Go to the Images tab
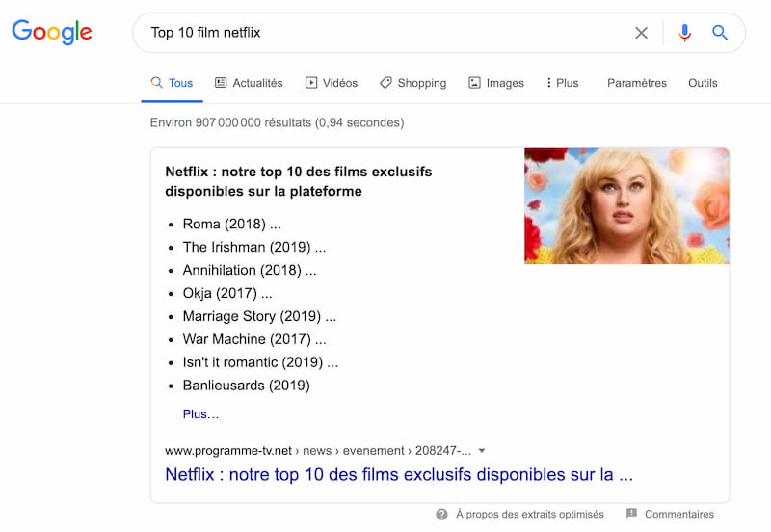This screenshot has width=771, height=532. [x=496, y=83]
